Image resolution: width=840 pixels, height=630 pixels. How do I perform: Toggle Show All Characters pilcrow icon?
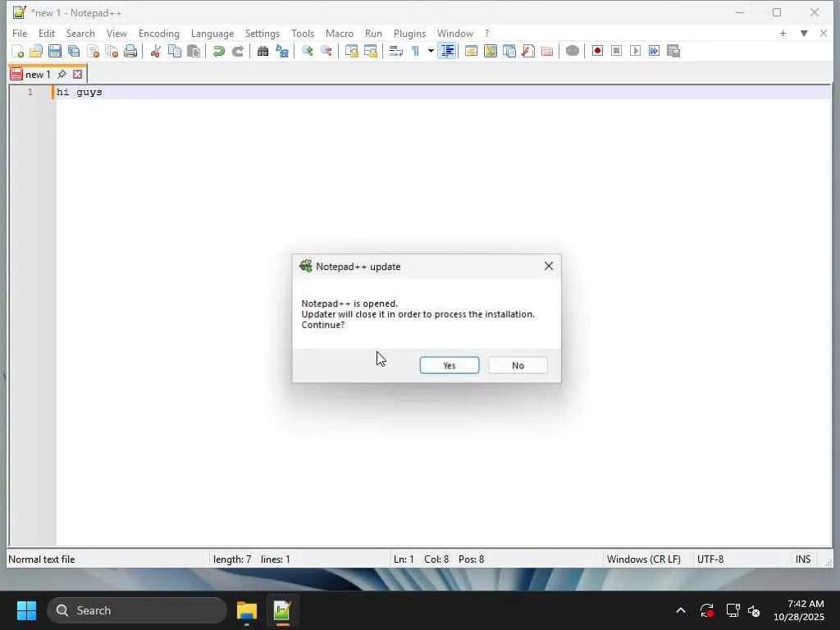pos(415,51)
